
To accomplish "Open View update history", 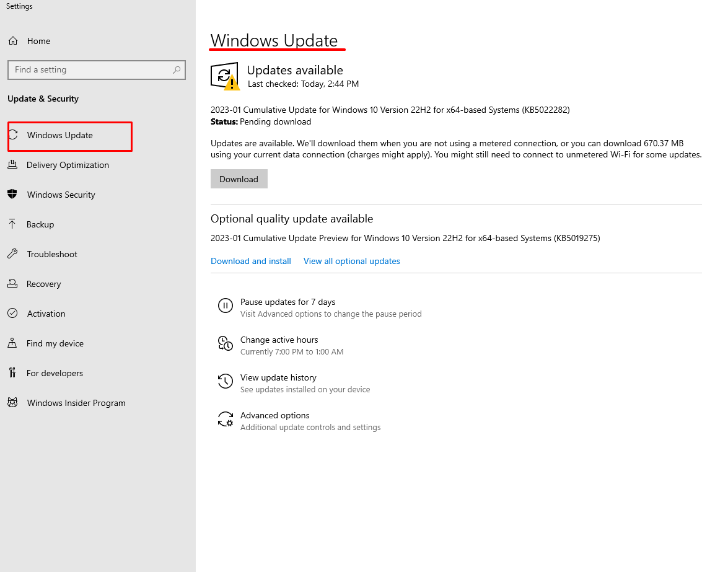I will click(x=278, y=377).
